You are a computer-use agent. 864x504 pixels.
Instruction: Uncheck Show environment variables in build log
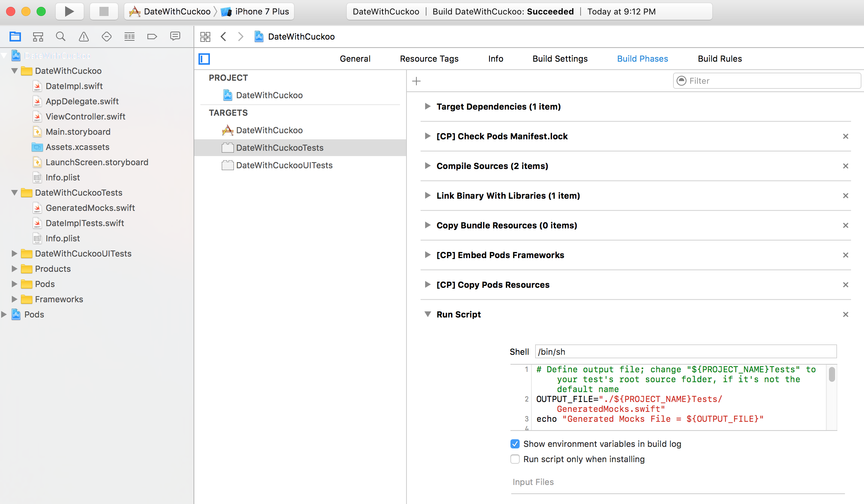pos(515,444)
